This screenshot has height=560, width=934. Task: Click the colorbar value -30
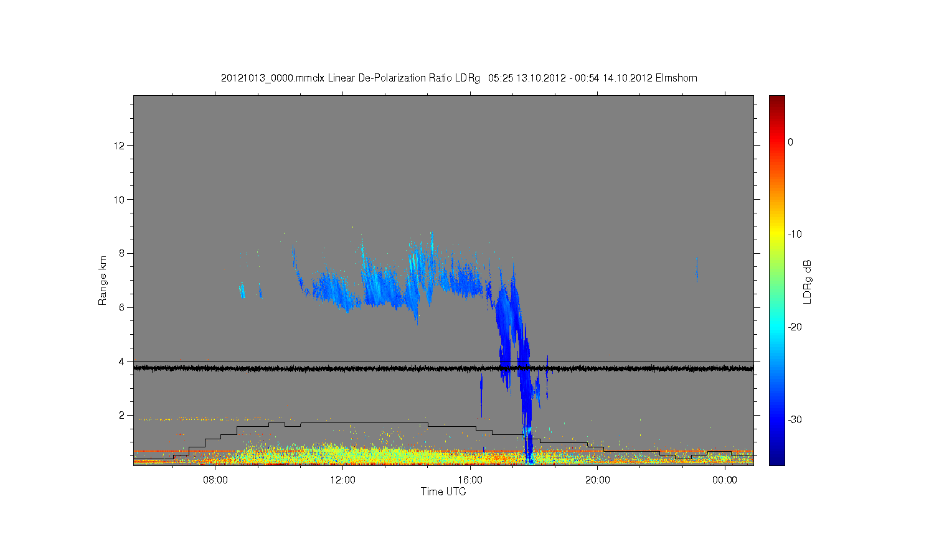tap(795, 419)
